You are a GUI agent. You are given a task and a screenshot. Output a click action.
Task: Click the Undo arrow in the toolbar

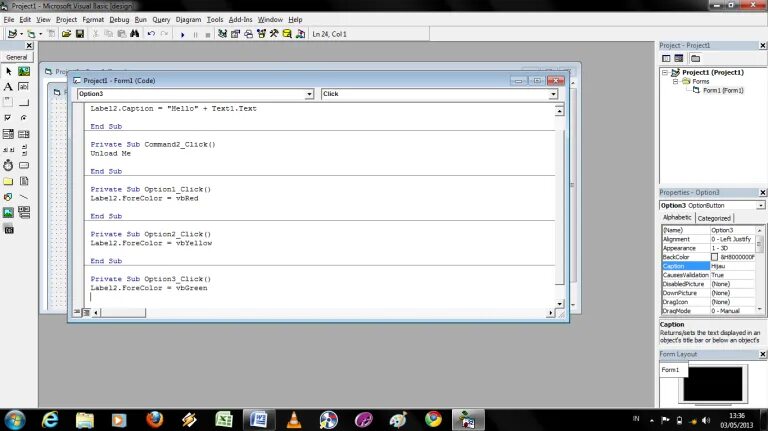151,34
